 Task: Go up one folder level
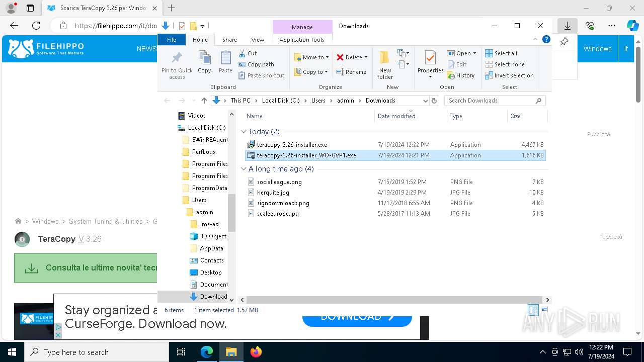(x=204, y=101)
